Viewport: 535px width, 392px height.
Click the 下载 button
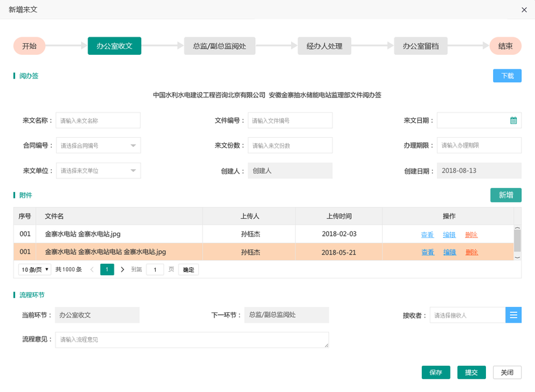coord(507,76)
